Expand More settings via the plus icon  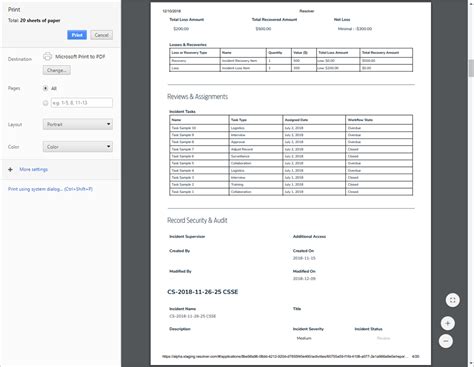pos(10,169)
